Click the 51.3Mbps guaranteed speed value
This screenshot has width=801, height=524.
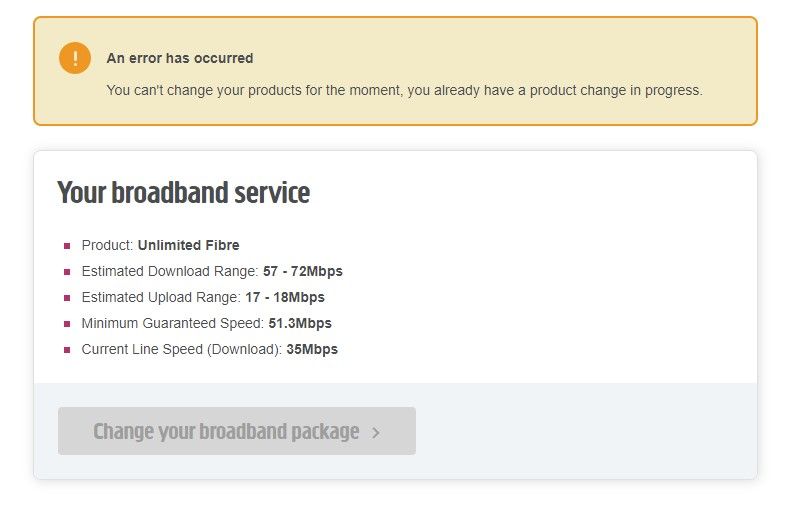click(300, 323)
